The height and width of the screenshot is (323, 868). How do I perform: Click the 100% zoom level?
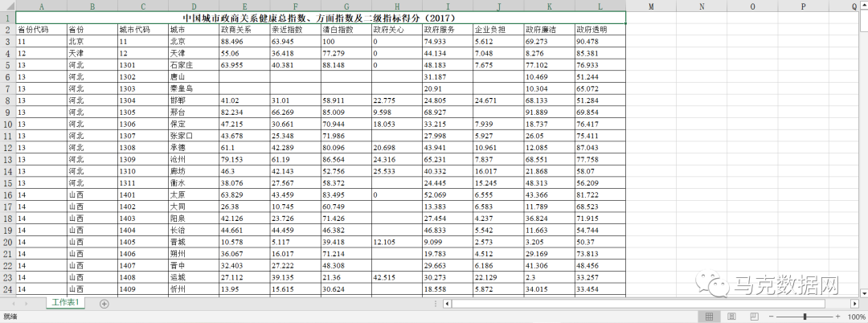pyautogui.click(x=856, y=317)
